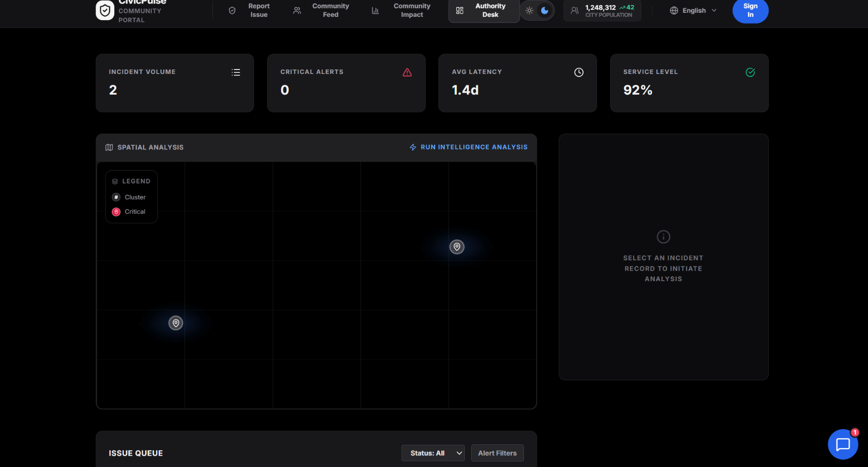The width and height of the screenshot is (868, 467).
Task: Select the upper-right map incident pin
Action: pos(457,247)
